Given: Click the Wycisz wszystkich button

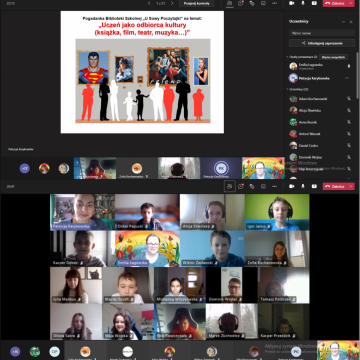Looking at the screenshot, I should pyautogui.click(x=333, y=57).
